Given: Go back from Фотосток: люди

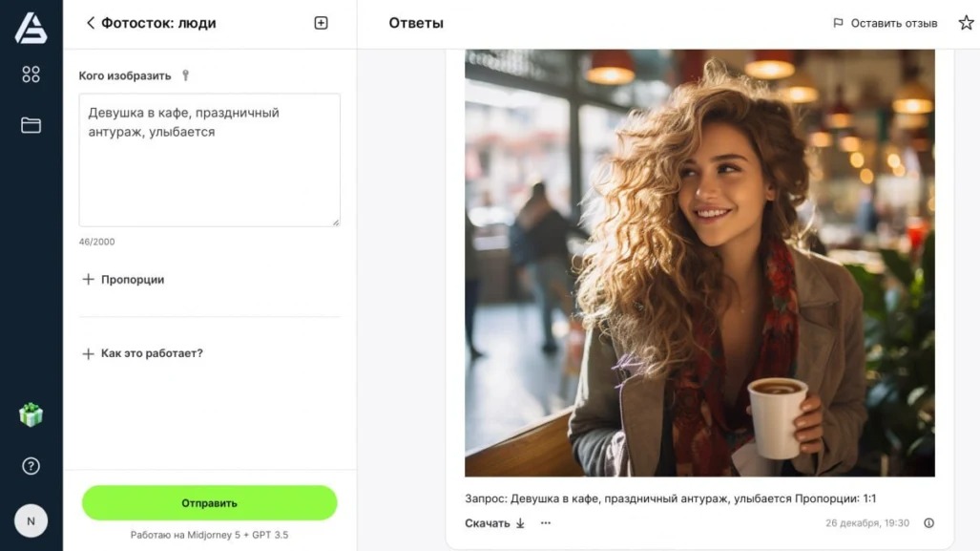Looking at the screenshot, I should point(90,23).
